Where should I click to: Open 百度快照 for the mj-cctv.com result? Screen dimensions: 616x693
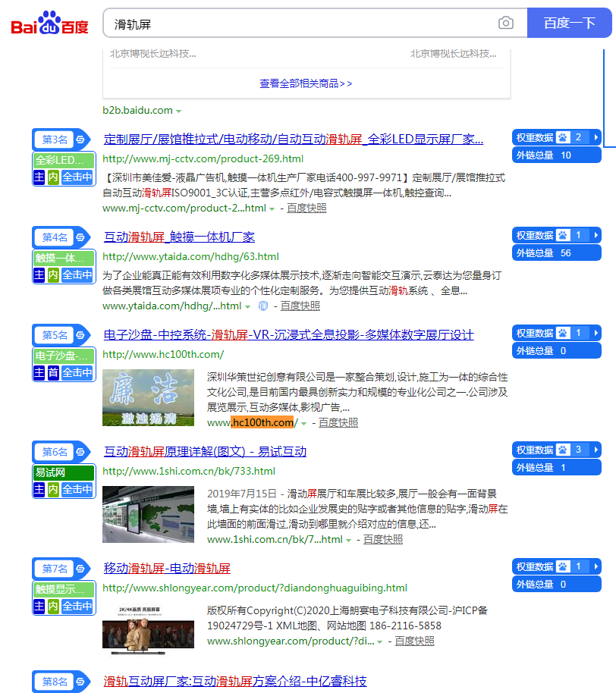pos(307,209)
